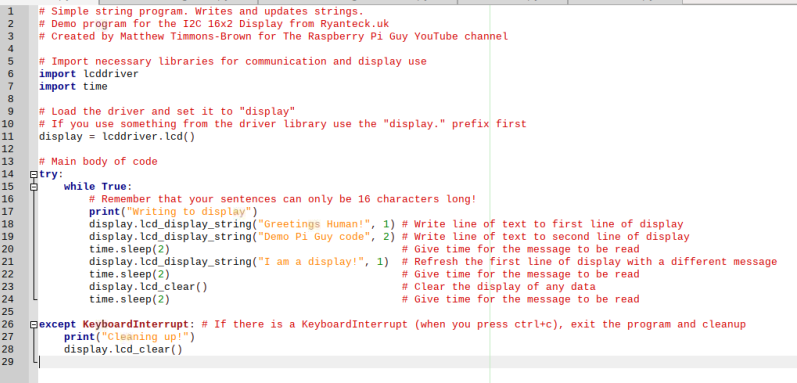Click the 'try:' keyword
The height and width of the screenshot is (383, 797).
point(51,174)
